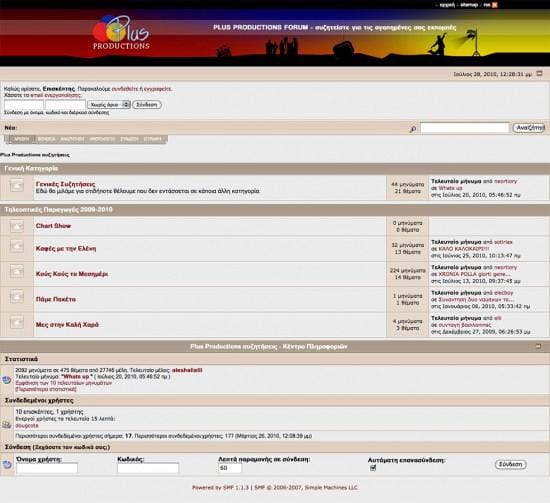The width and height of the screenshot is (550, 503).
Task: Click board icon for Κούς Κούς το Μεσημέρι
Action: click(16, 271)
